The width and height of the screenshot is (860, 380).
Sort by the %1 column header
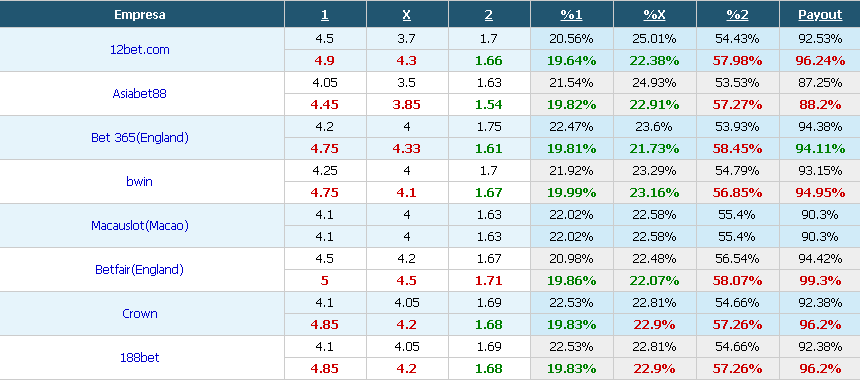pyautogui.click(x=572, y=15)
